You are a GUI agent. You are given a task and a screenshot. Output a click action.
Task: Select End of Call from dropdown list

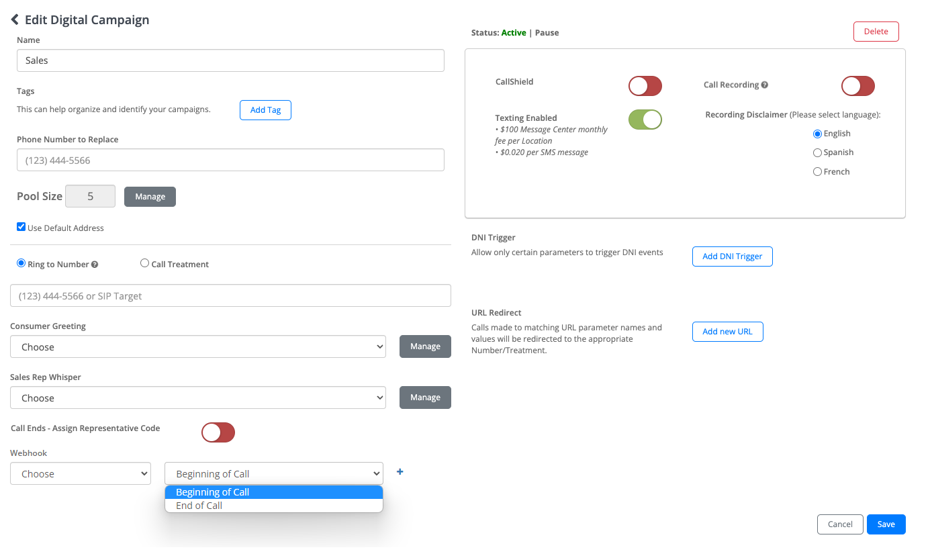(199, 506)
